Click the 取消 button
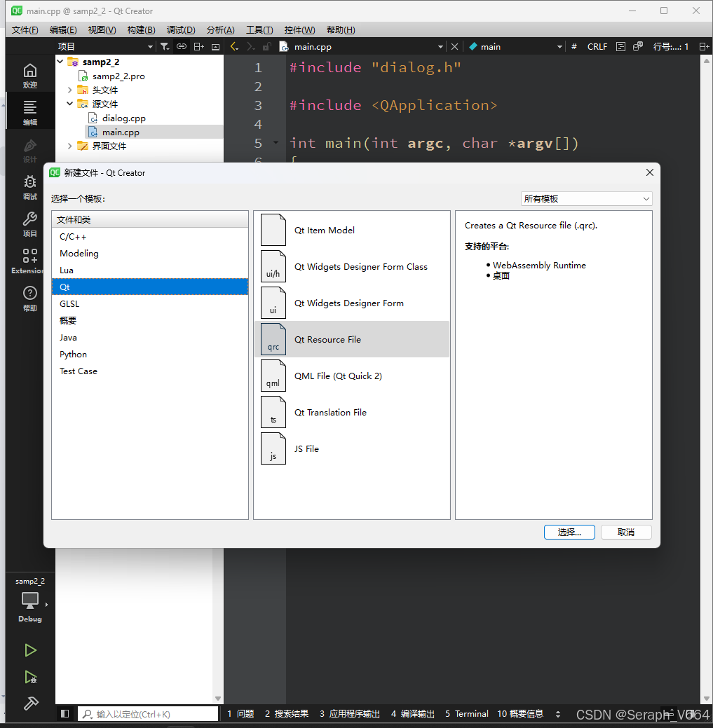Image resolution: width=713 pixels, height=728 pixels. 626,532
